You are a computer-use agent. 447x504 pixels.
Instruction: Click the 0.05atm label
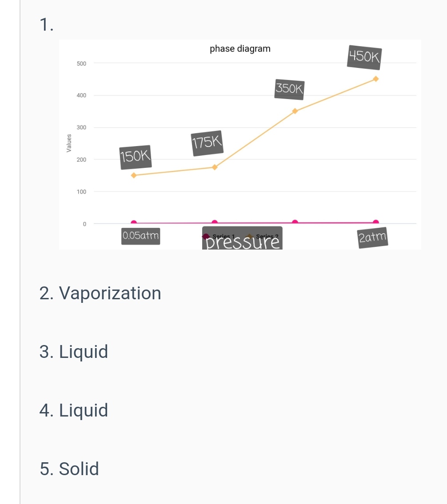140,235
